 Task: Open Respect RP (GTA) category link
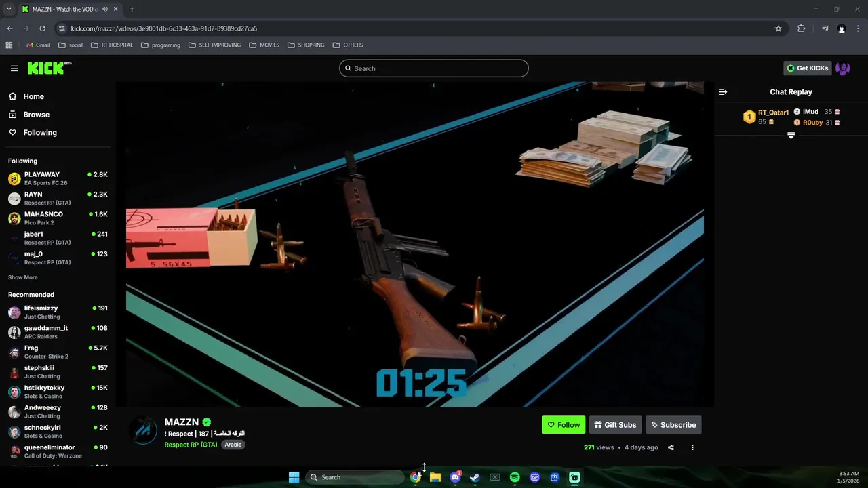tap(191, 445)
